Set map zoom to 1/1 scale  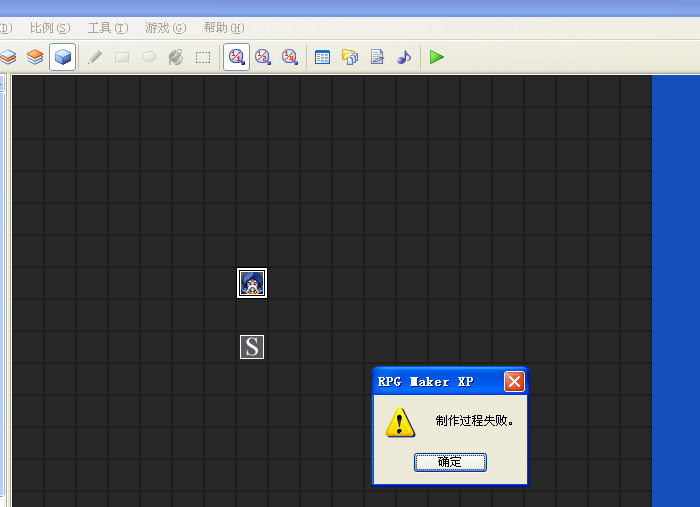[x=236, y=57]
